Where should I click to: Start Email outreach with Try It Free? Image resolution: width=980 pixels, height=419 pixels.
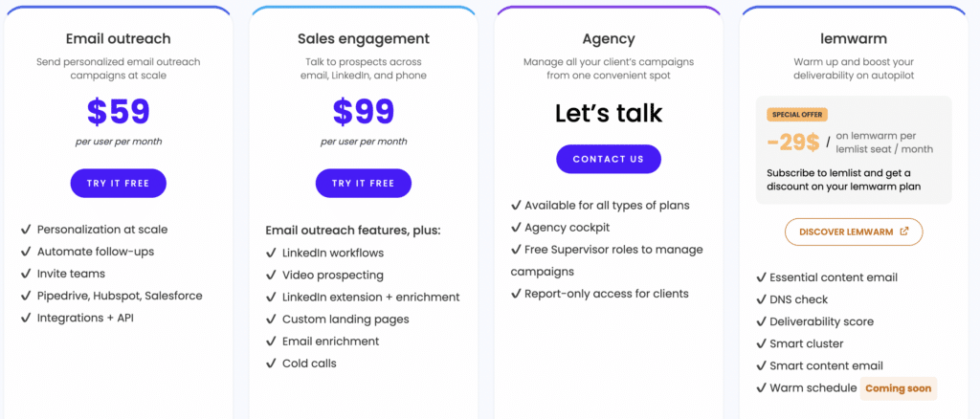(118, 183)
